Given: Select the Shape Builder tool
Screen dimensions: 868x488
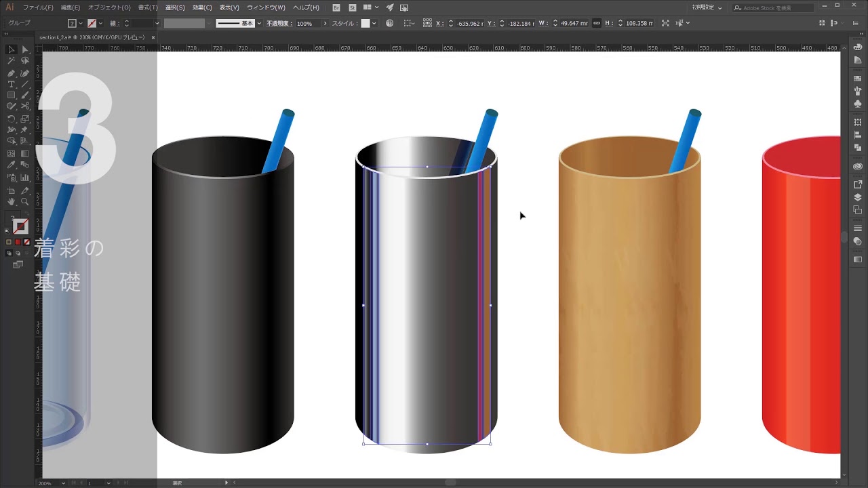Looking at the screenshot, I should [12, 140].
